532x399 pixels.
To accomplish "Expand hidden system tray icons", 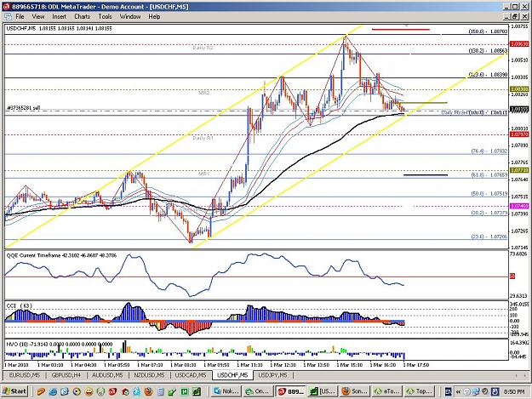I will [x=459, y=392].
